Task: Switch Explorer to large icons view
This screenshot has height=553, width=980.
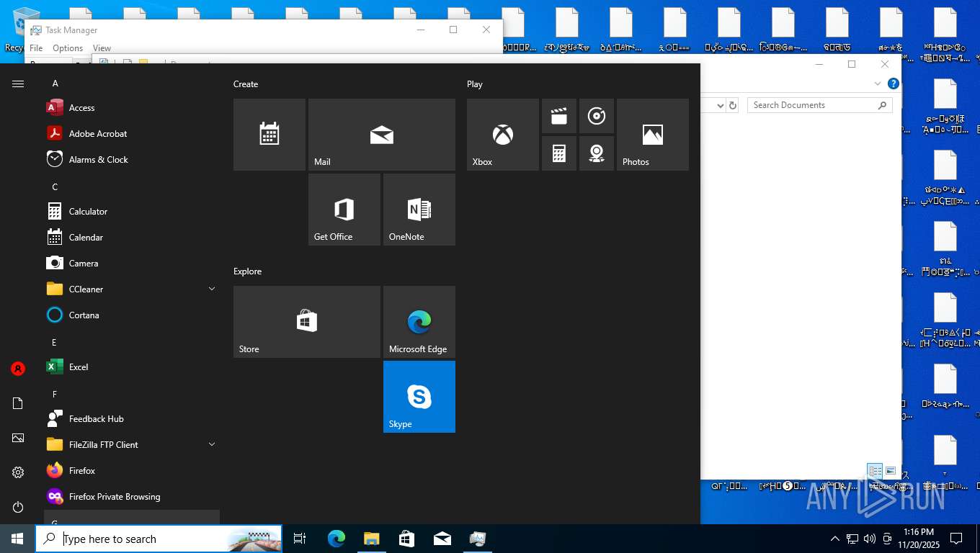Action: (891, 471)
